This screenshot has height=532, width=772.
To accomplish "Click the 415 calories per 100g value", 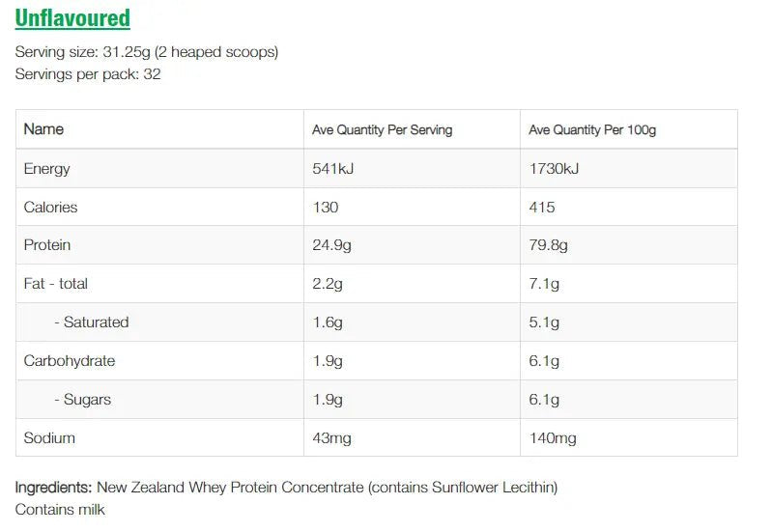I will (542, 208).
